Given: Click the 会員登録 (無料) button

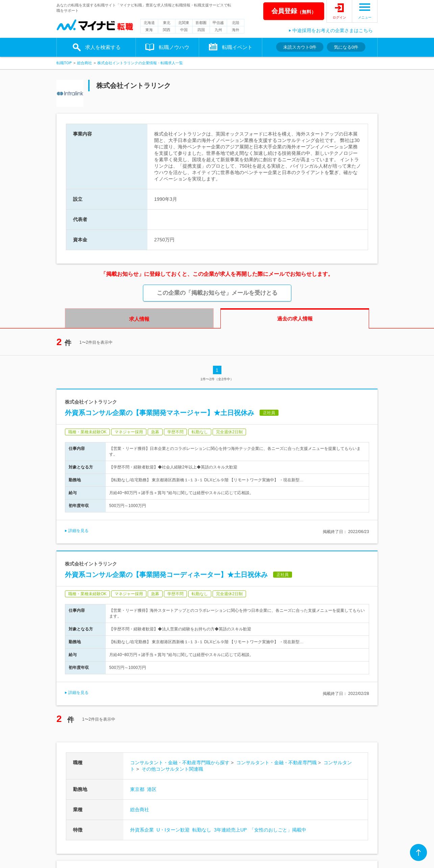Looking at the screenshot, I should (x=293, y=11).
